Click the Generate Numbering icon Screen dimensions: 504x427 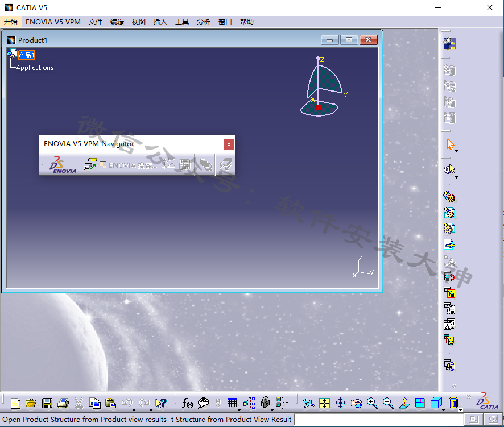click(449, 325)
